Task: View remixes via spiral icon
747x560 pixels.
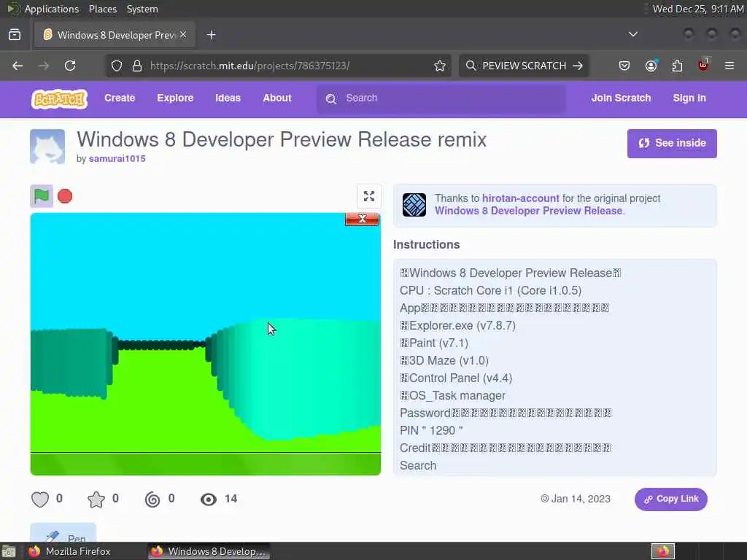Action: point(152,499)
